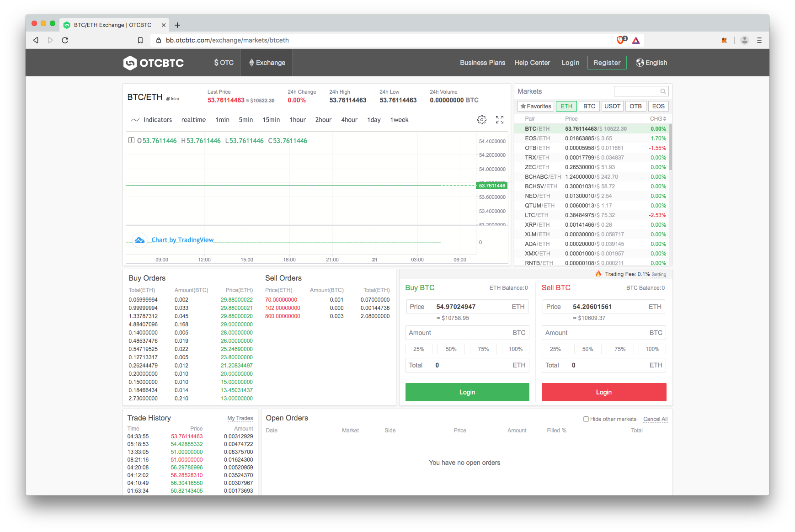Click TradingView cloud logo
795x532 pixels.
point(139,240)
